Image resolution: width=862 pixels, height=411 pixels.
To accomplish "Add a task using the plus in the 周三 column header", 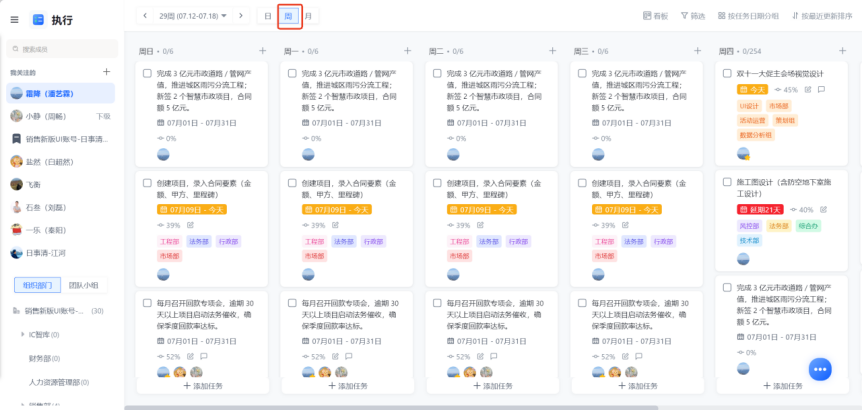I will pos(698,51).
